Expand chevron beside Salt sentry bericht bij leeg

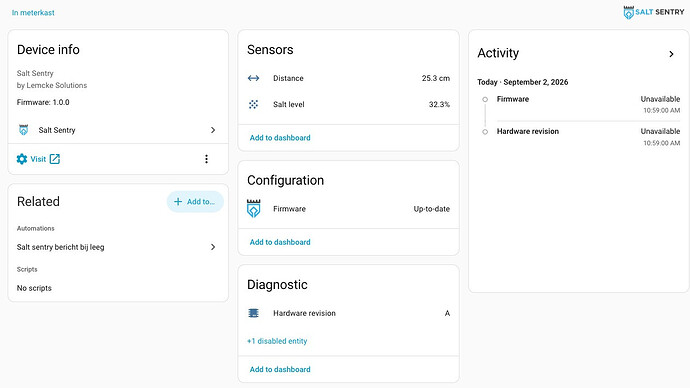click(213, 247)
